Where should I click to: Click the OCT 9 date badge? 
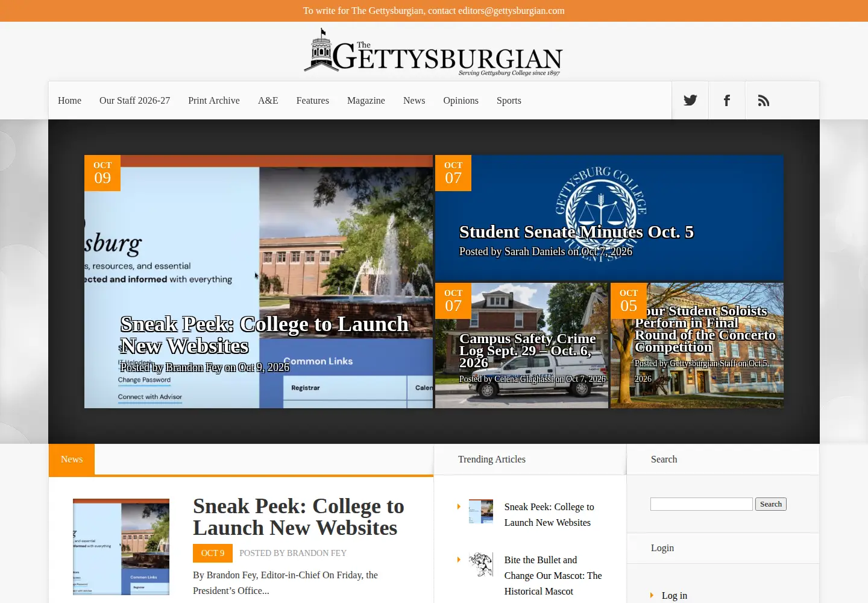click(x=212, y=553)
